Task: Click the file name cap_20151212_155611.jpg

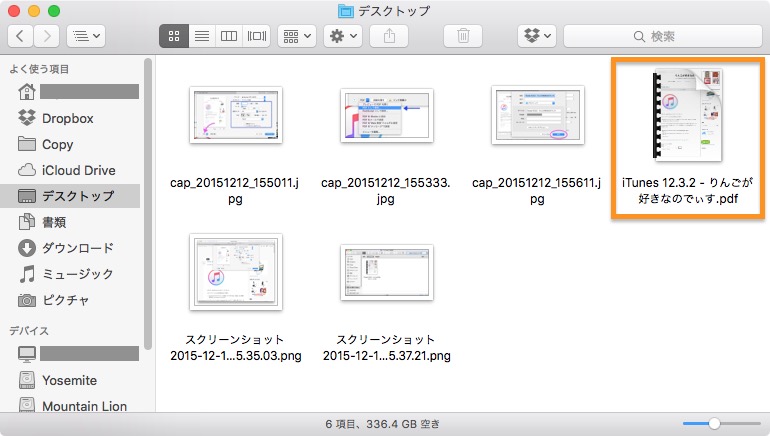Action: pyautogui.click(x=536, y=191)
